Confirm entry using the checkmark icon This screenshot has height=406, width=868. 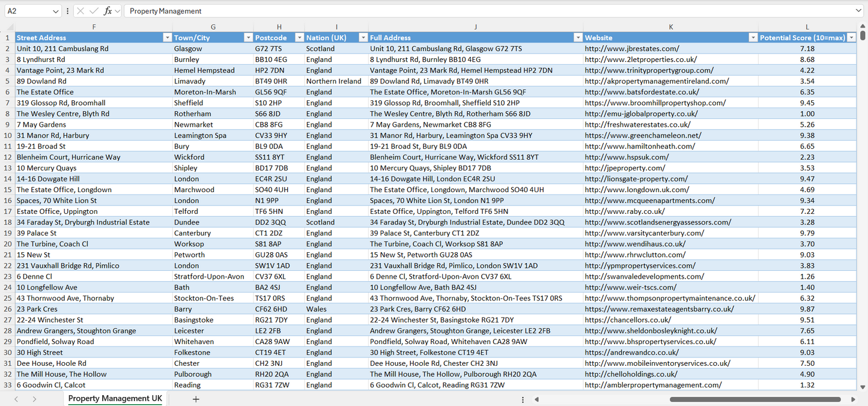[94, 11]
